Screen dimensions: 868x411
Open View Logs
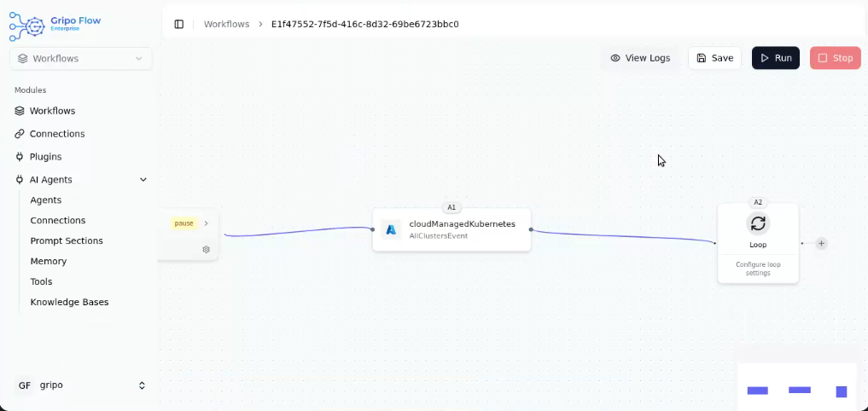point(640,58)
